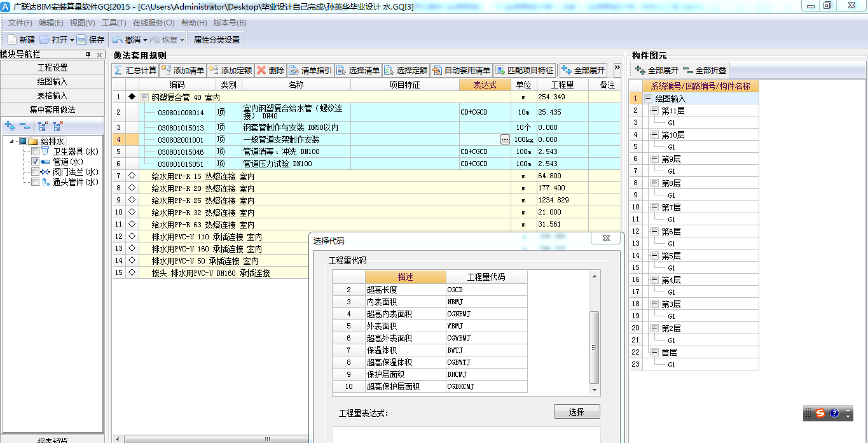Viewport: 868px width, 443px height.
Task: Collapse the 第11层 node
Action: [x=654, y=111]
